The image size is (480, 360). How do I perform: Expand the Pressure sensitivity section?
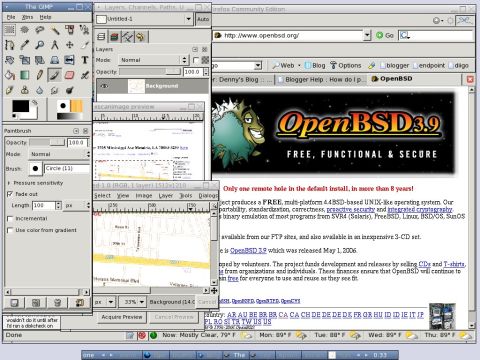9,183
